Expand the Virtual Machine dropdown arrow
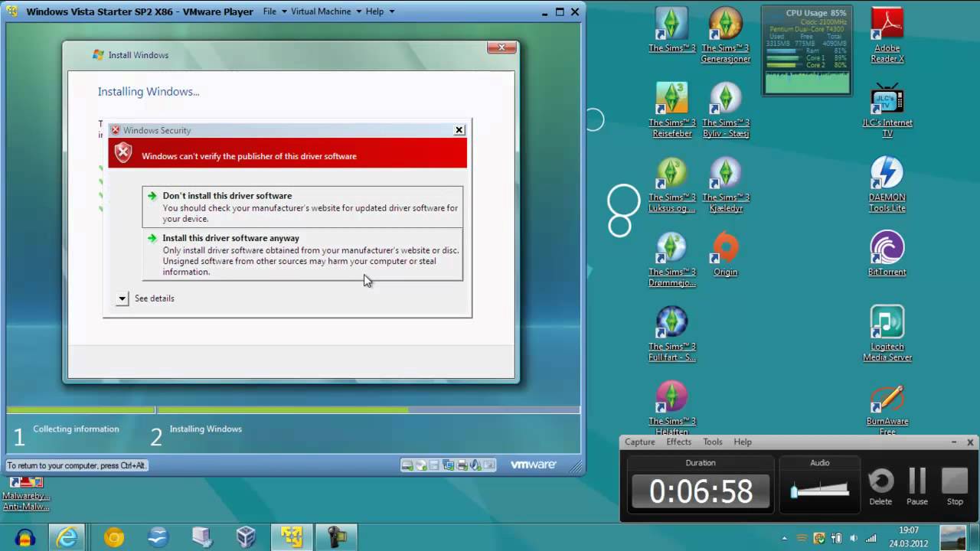This screenshot has height=551, width=980. [358, 12]
